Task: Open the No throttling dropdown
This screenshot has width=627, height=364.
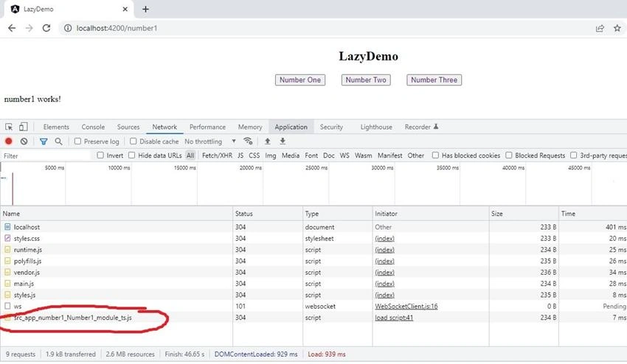Action: (x=210, y=141)
